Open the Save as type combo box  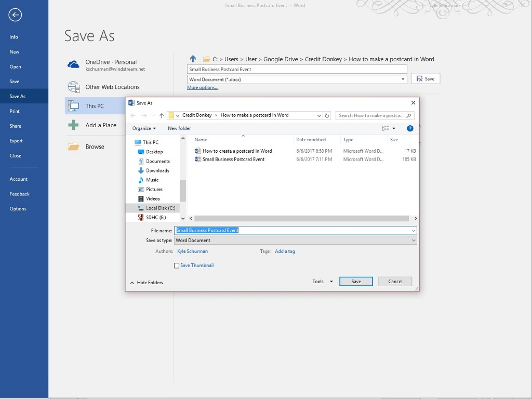[295, 240]
